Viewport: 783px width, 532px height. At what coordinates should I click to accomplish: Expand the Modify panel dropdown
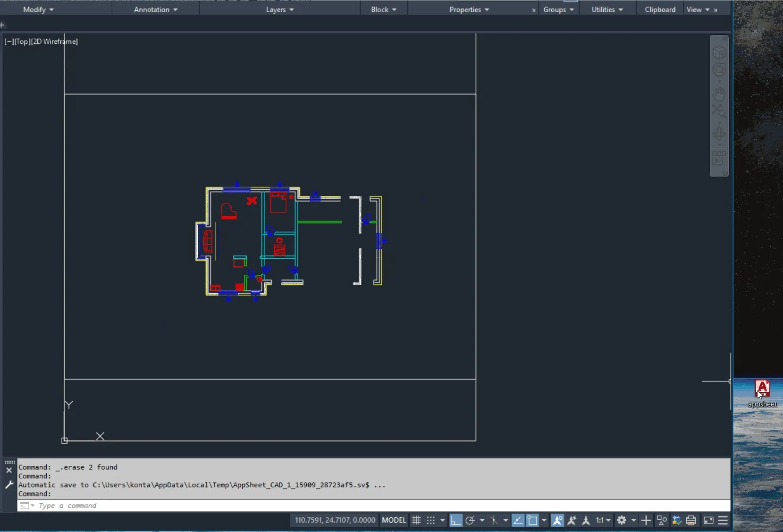pyautogui.click(x=39, y=9)
